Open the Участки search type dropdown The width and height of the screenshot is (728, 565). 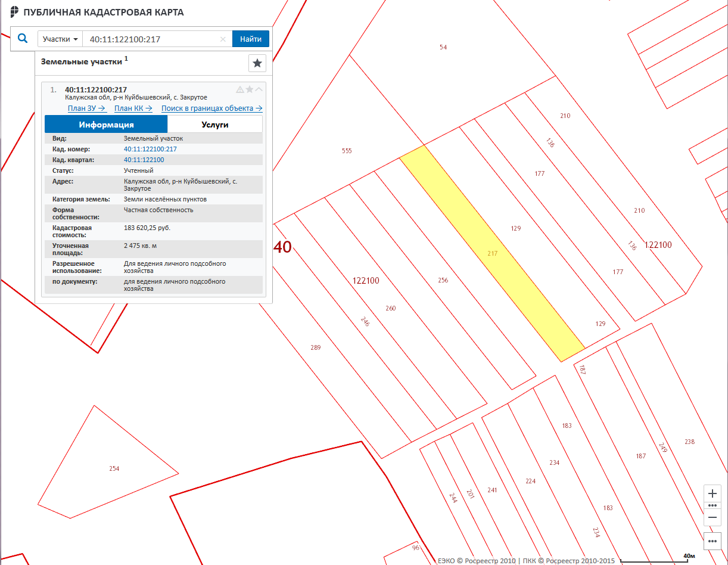pos(60,39)
